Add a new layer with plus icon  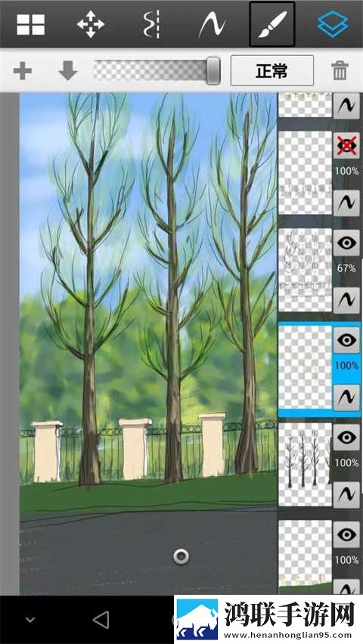23,71
